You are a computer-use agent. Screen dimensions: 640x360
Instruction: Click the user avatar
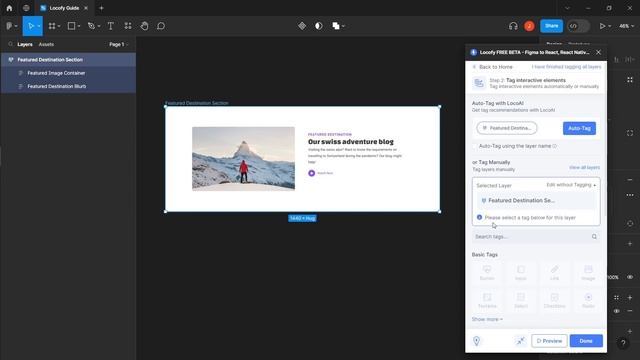click(x=529, y=26)
